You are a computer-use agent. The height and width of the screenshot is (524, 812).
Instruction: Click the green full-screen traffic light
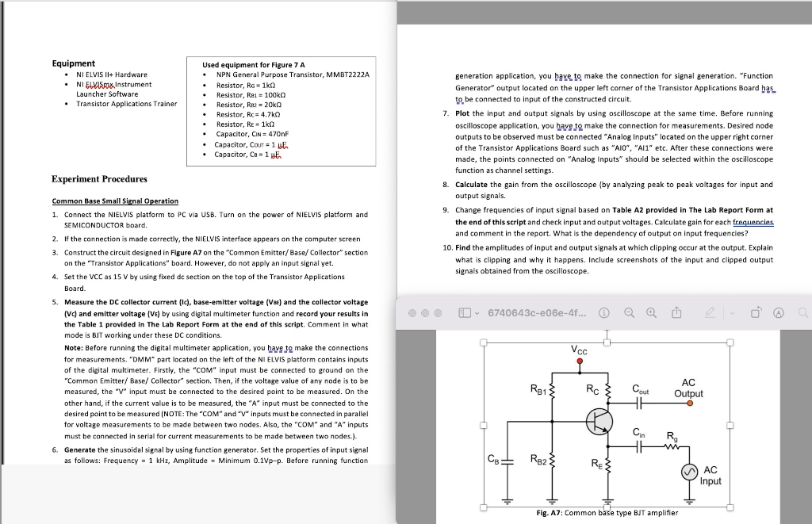(x=438, y=312)
